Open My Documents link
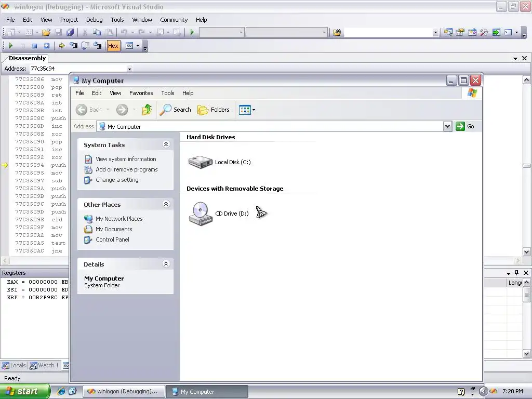The image size is (532, 399). point(114,229)
